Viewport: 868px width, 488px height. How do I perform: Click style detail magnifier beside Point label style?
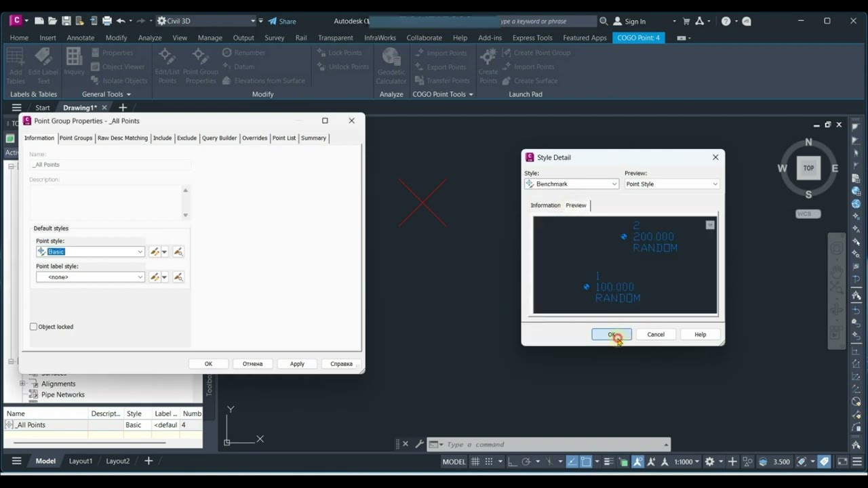click(x=178, y=277)
